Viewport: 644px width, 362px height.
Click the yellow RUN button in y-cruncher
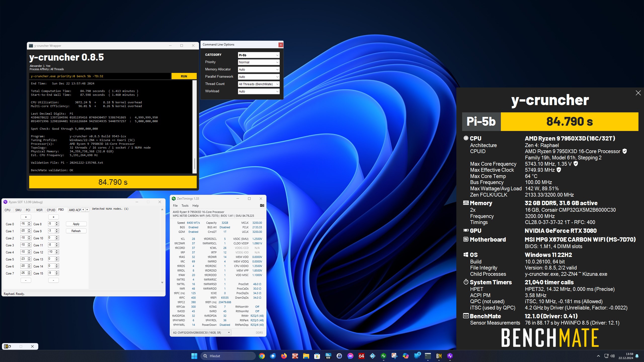(x=184, y=76)
